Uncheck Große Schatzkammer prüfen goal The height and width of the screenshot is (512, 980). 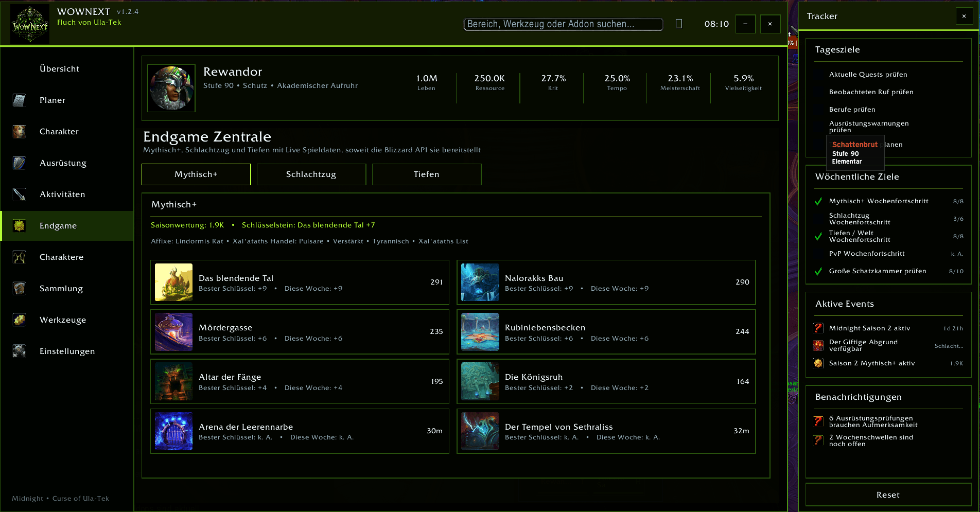pos(818,271)
